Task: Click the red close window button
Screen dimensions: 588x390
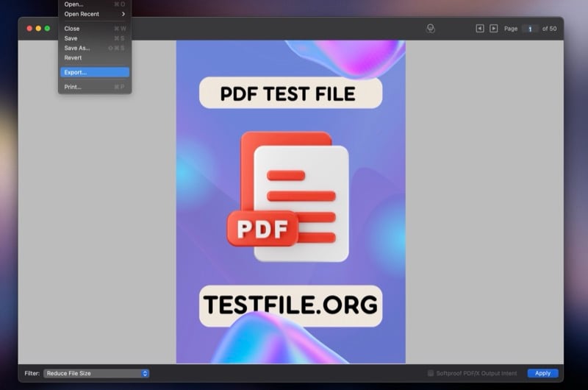Action: 29,29
